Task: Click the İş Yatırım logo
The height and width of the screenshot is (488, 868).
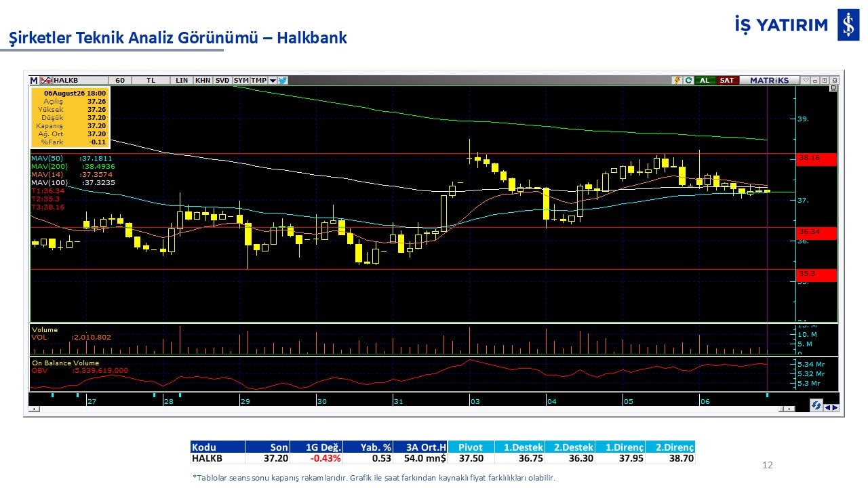Action: point(797,25)
